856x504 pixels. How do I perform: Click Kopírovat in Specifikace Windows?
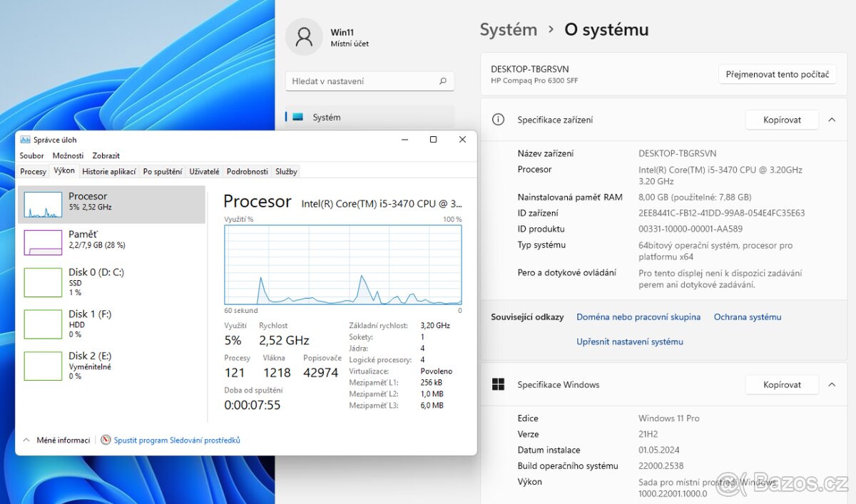[x=782, y=384]
